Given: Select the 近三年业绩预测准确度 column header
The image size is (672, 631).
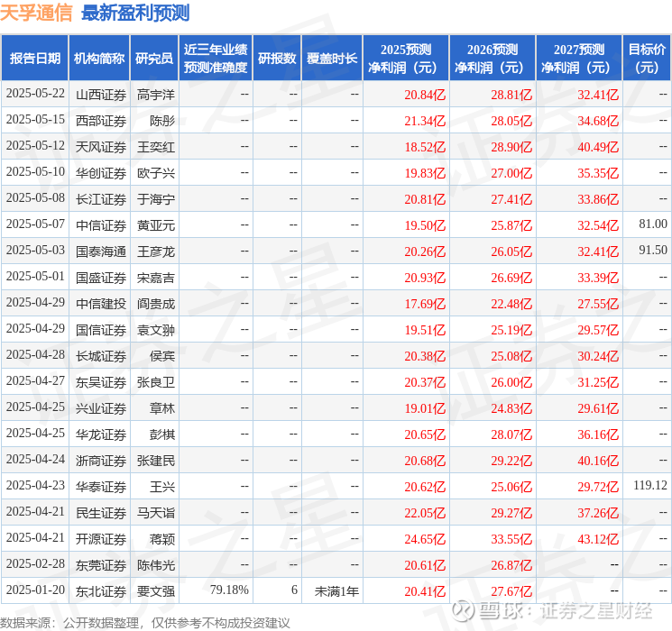Looking at the screenshot, I should 216,59.
